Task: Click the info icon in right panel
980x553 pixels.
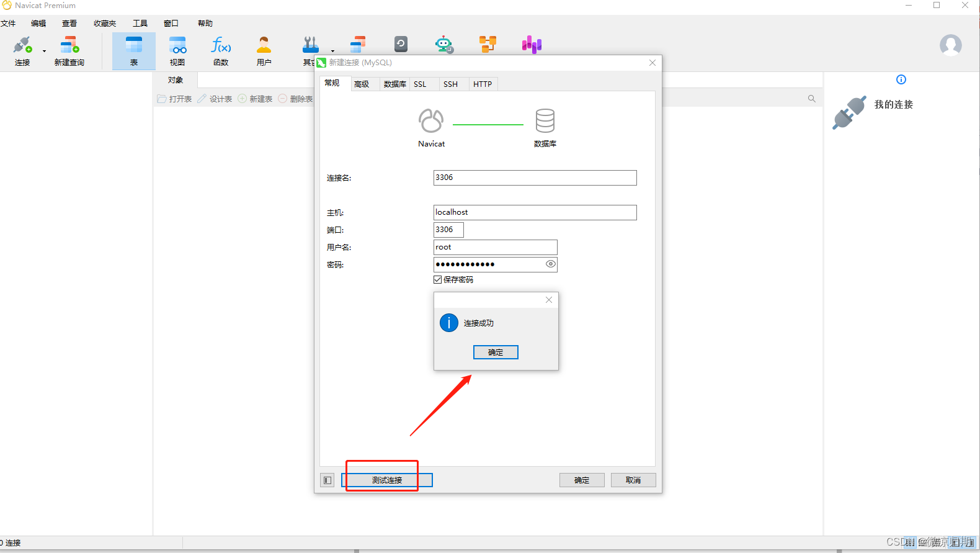Action: pyautogui.click(x=901, y=79)
